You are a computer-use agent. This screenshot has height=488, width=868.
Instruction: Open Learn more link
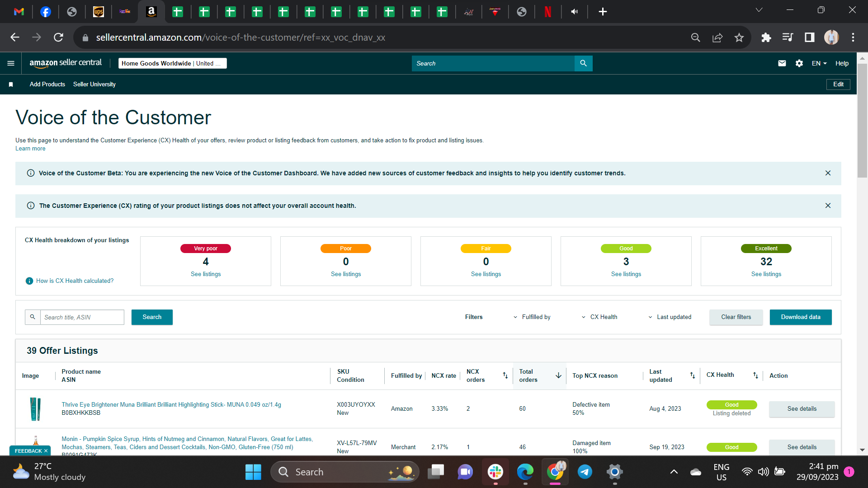tap(30, 149)
